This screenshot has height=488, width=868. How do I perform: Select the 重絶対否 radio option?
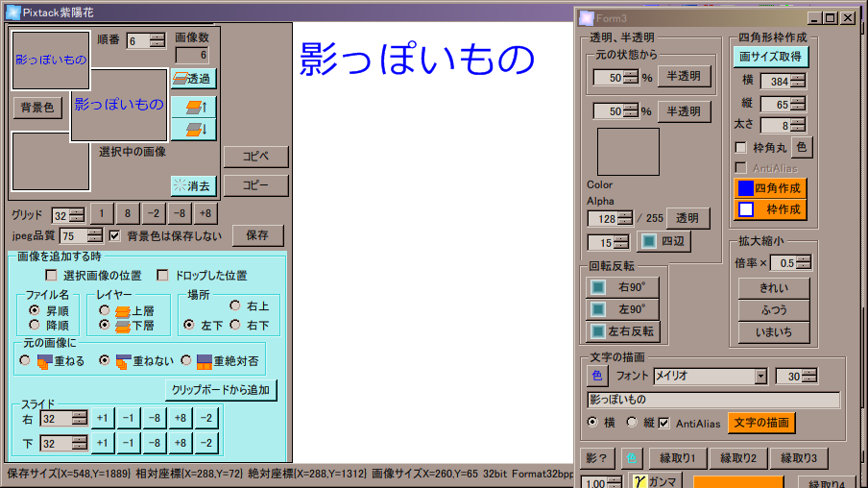(186, 360)
